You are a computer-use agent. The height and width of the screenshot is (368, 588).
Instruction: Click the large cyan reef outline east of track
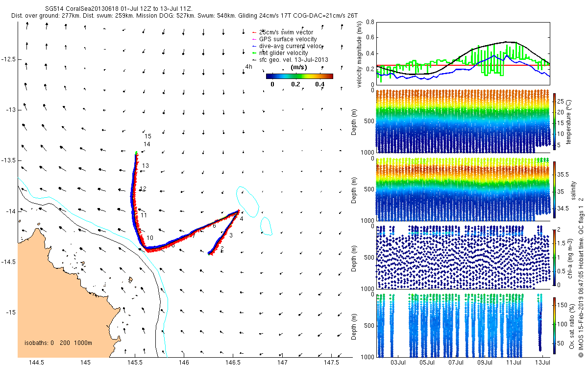click(247, 201)
